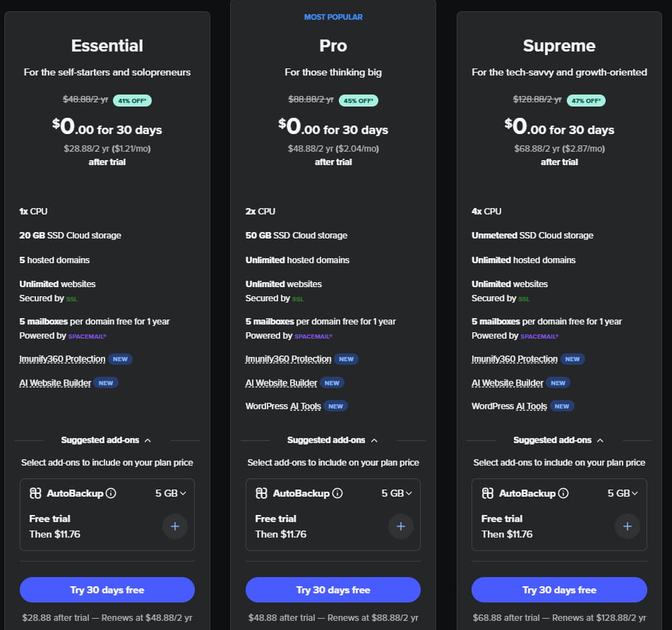The image size is (672, 630).
Task: Collapse Suggested add-ons in Essential plan
Action: pos(107,440)
